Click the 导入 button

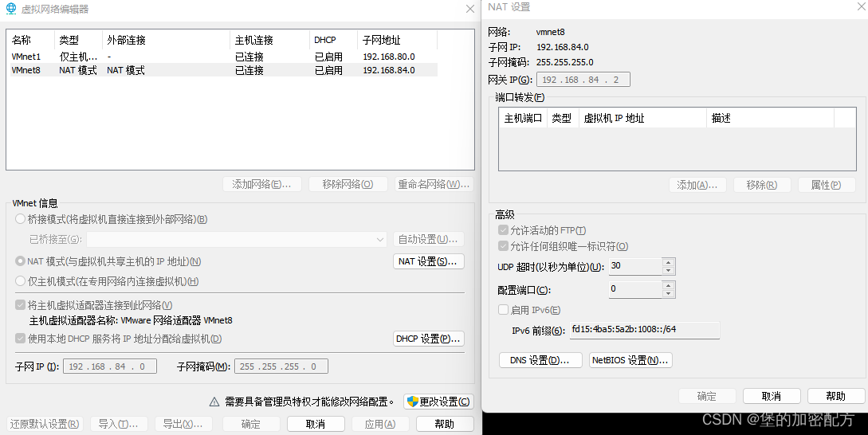point(119,424)
